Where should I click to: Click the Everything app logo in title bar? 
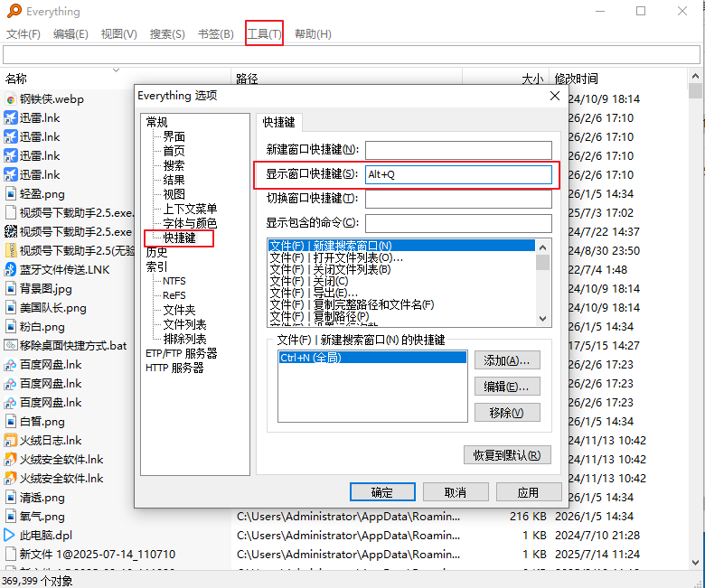[14, 11]
